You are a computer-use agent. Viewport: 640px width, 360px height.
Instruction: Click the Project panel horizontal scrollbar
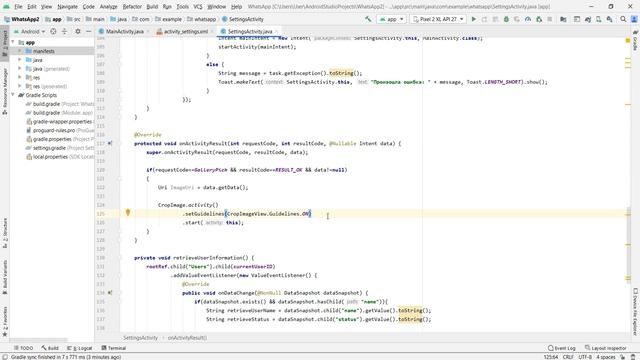pyautogui.click(x=39, y=339)
